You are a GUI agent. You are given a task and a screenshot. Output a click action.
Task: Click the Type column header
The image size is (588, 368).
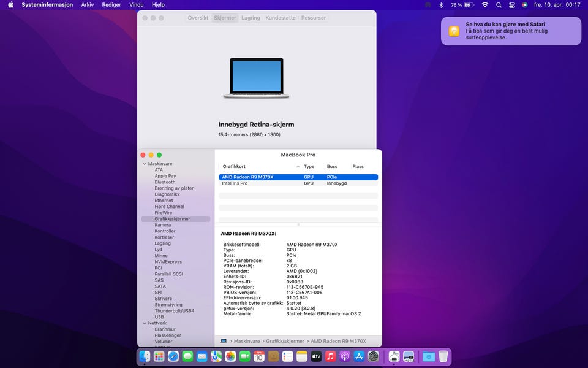point(309,166)
